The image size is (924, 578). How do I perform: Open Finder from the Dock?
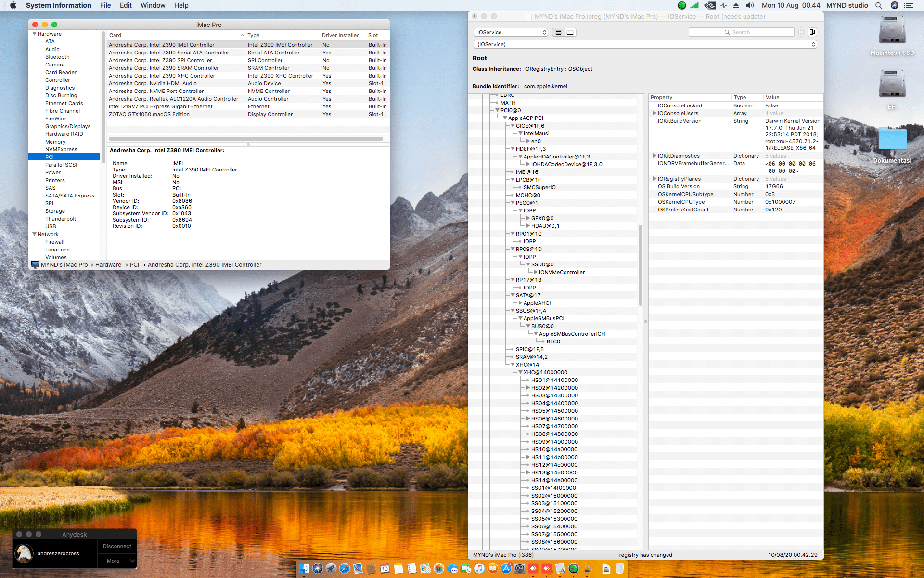(304, 569)
